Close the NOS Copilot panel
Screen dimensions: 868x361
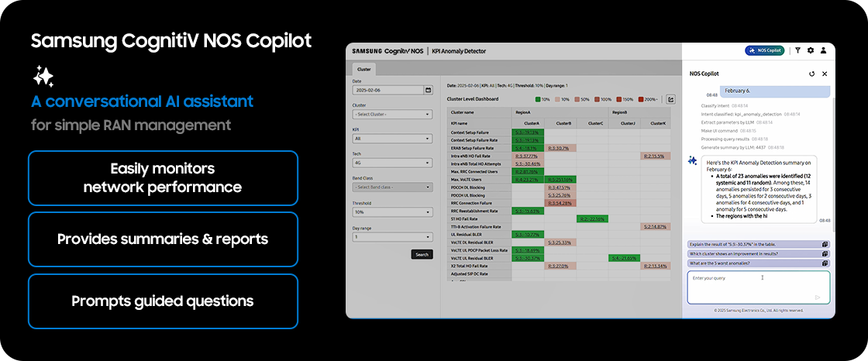(x=825, y=73)
